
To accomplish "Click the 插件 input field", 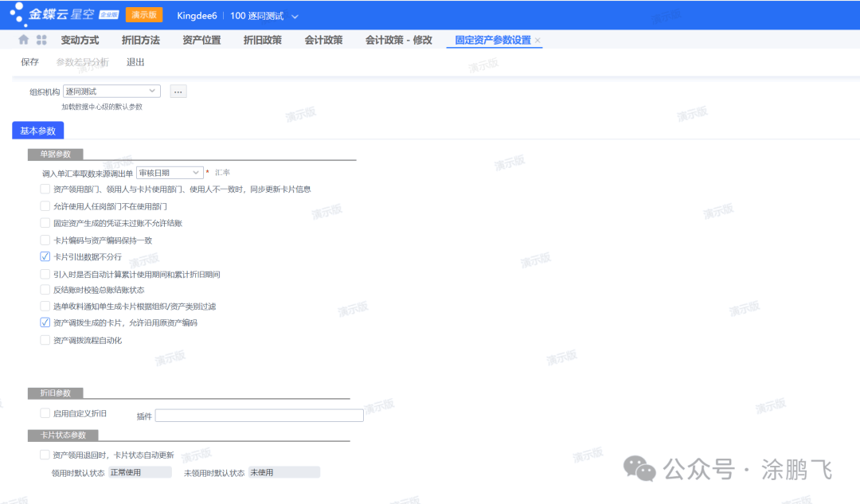I will 259,416.
